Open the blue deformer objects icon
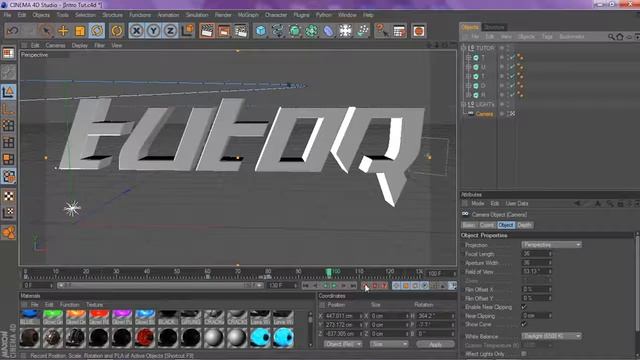Viewport: 640px width, 360px height. 328,31
